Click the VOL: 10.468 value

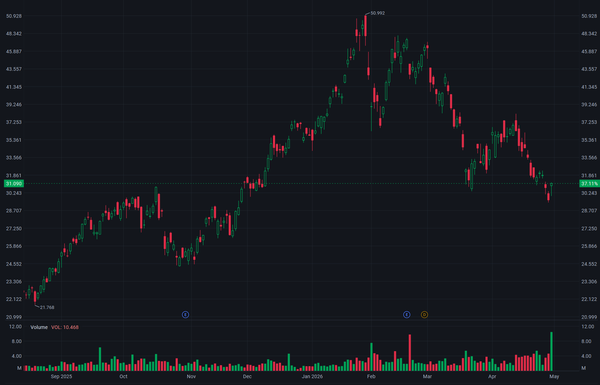65,327
